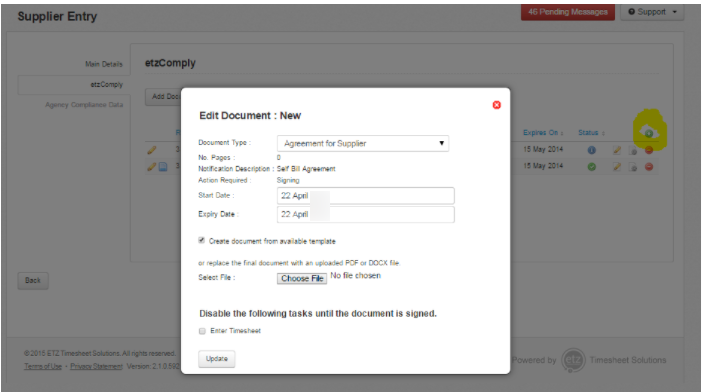Open the 46 Pending Messages button

[568, 12]
